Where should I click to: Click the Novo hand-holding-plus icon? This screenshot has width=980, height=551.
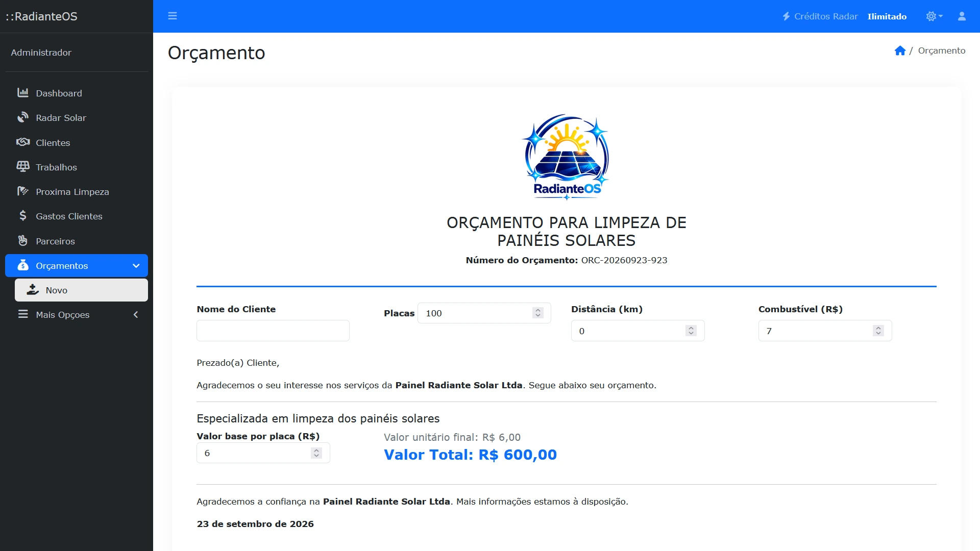click(x=33, y=290)
